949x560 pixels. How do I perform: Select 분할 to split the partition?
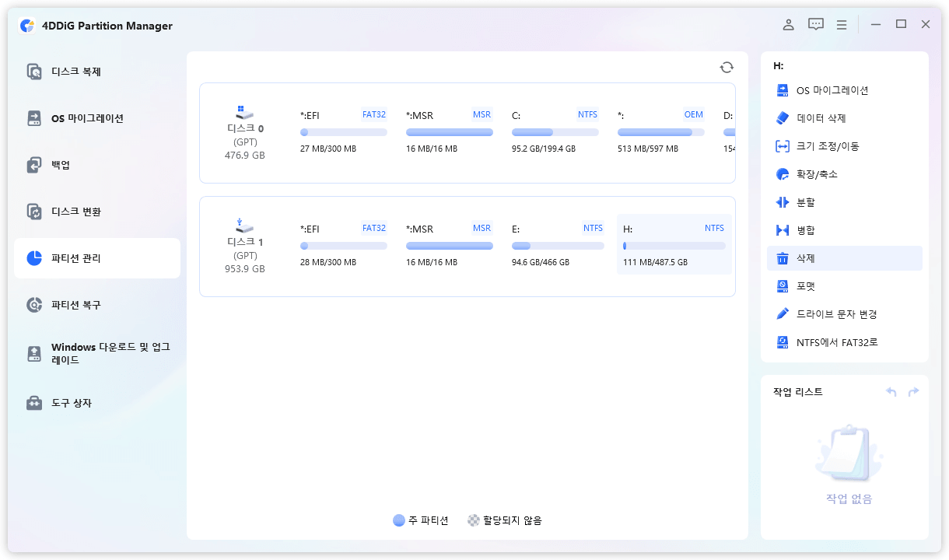pyautogui.click(x=806, y=202)
